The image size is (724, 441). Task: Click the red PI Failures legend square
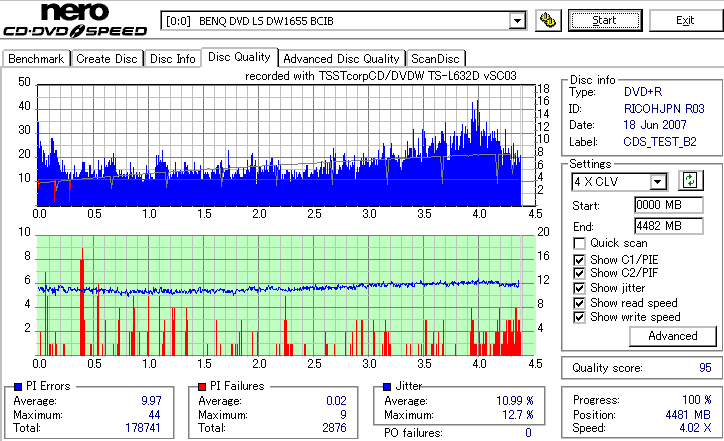202,387
